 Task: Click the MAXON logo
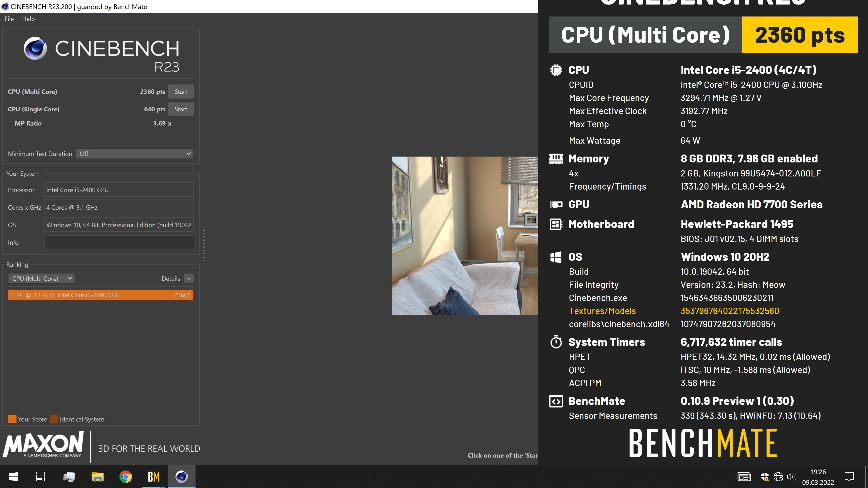pos(43,445)
